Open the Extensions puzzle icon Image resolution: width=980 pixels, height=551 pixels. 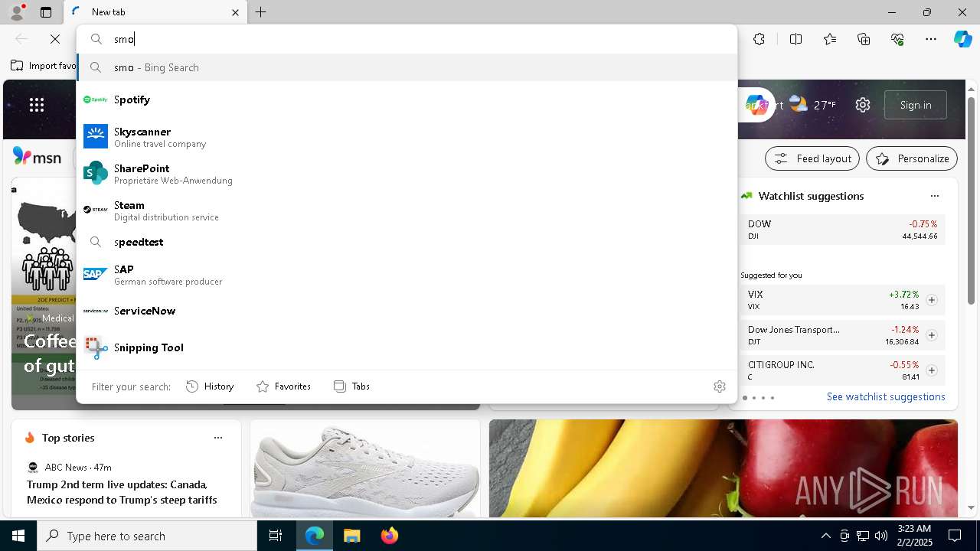click(x=759, y=39)
